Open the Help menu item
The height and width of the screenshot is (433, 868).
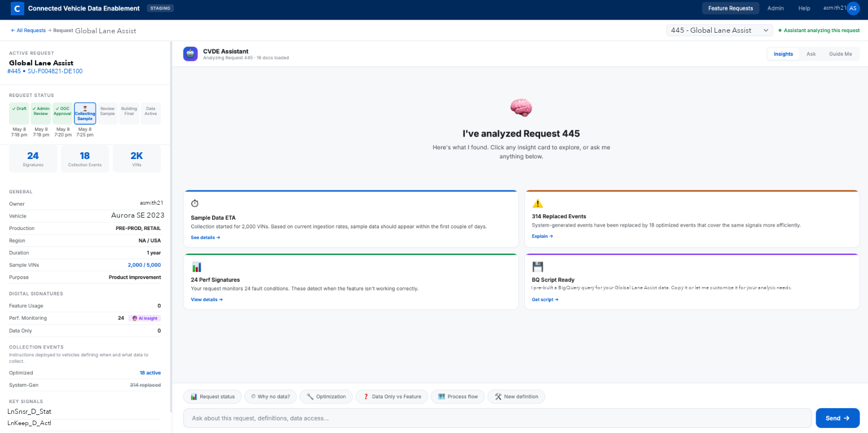[804, 8]
